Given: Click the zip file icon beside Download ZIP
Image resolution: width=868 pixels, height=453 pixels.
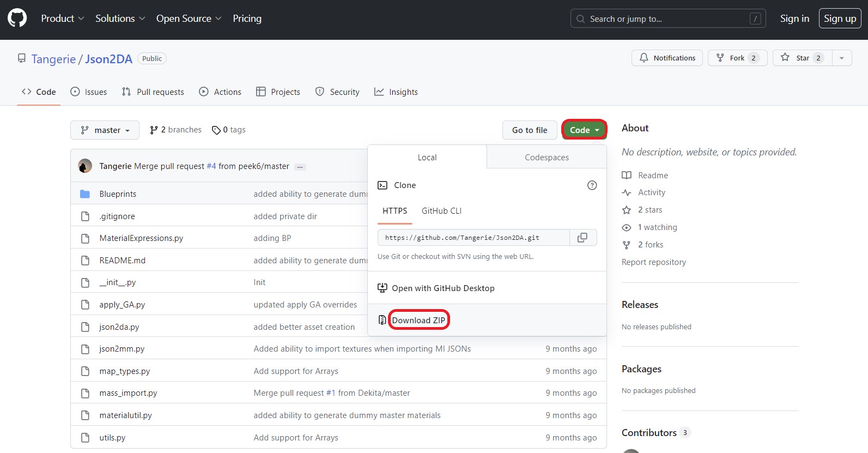Looking at the screenshot, I should [383, 320].
